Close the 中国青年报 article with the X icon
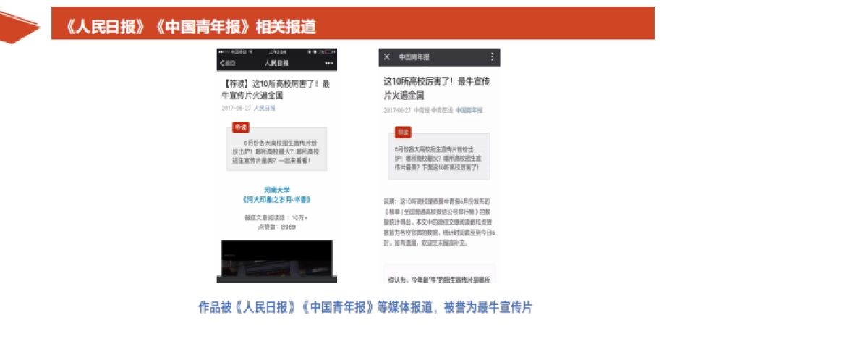The image size is (868, 339). point(387,56)
